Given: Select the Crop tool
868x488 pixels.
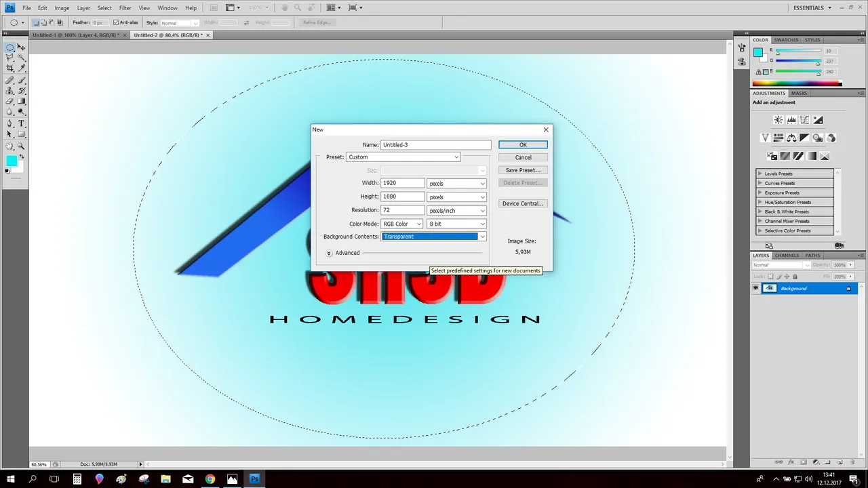Looking at the screenshot, I should 9,68.
